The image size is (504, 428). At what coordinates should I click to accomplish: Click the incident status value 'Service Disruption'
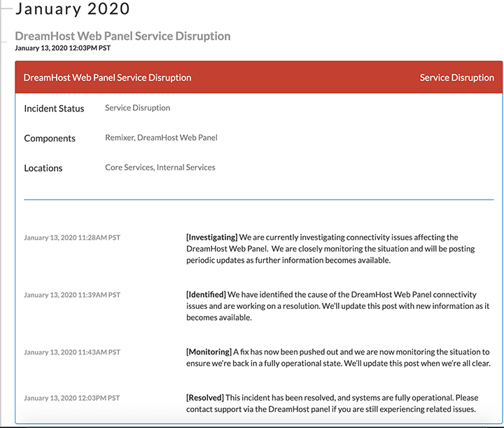point(138,108)
